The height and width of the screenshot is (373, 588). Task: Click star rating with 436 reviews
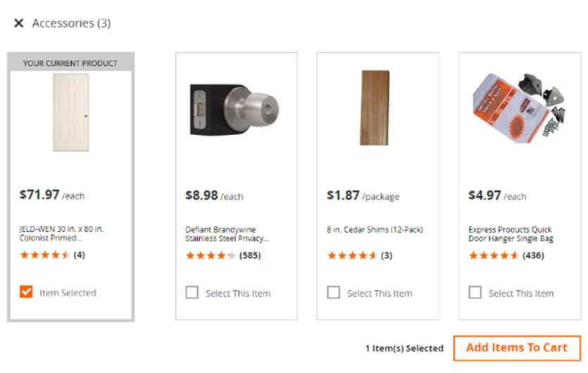(494, 255)
